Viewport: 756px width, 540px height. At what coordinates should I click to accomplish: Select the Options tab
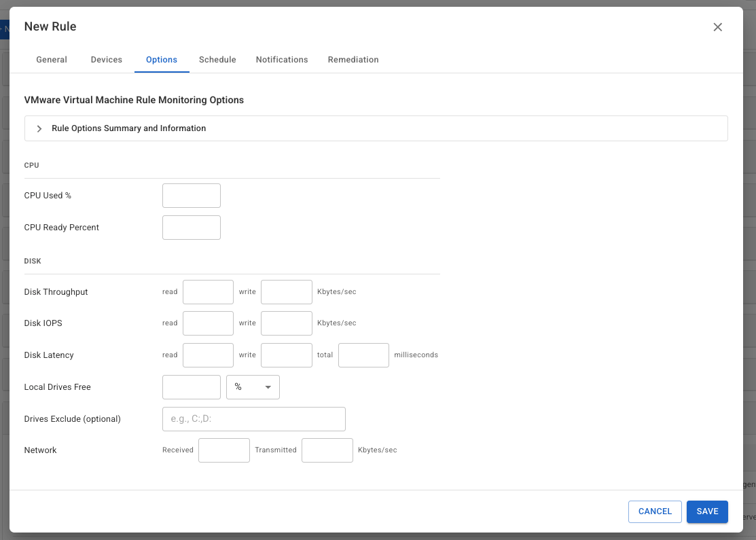pyautogui.click(x=162, y=60)
